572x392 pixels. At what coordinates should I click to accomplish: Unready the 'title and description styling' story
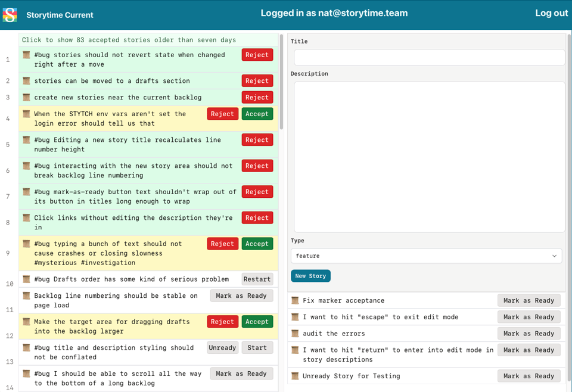tap(222, 348)
